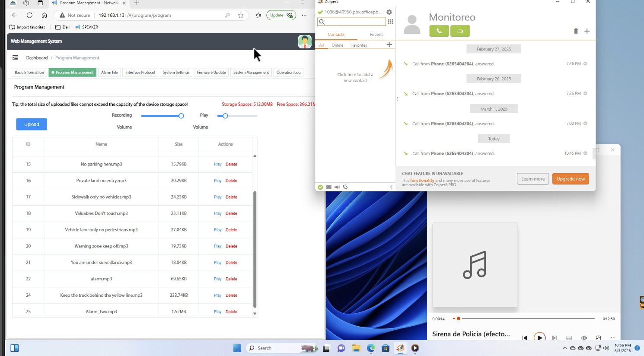The width and height of the screenshot is (644, 356).
Task: Click Zoiper contact search field
Action: (351, 22)
